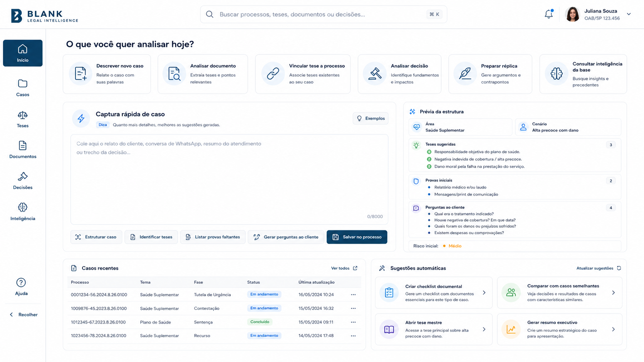The width and height of the screenshot is (644, 362).
Task: Click Atualizar sugestões refresh link
Action: (x=599, y=268)
